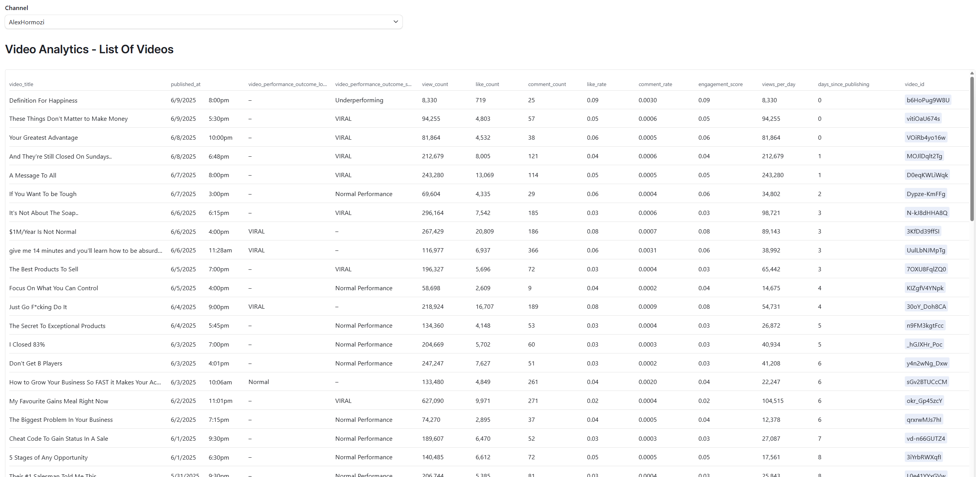The height and width of the screenshot is (477, 980).
Task: Sort by the comment_count column header
Action: pyautogui.click(x=547, y=84)
